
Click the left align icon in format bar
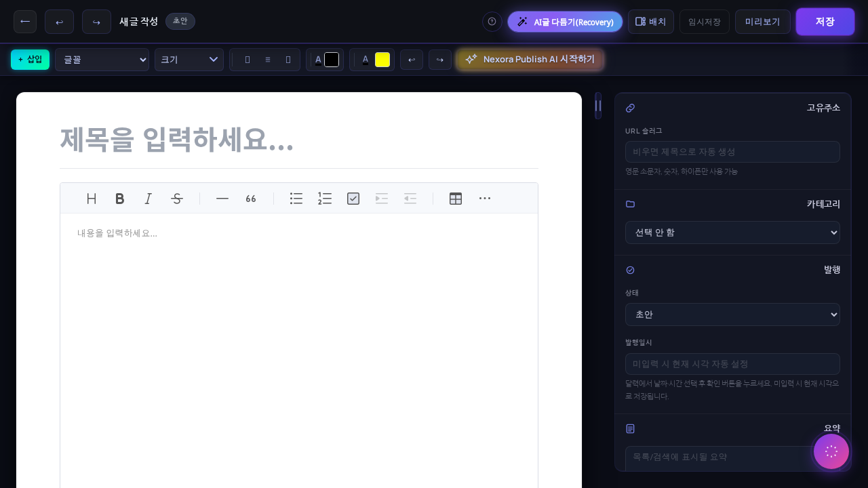pos(248,60)
